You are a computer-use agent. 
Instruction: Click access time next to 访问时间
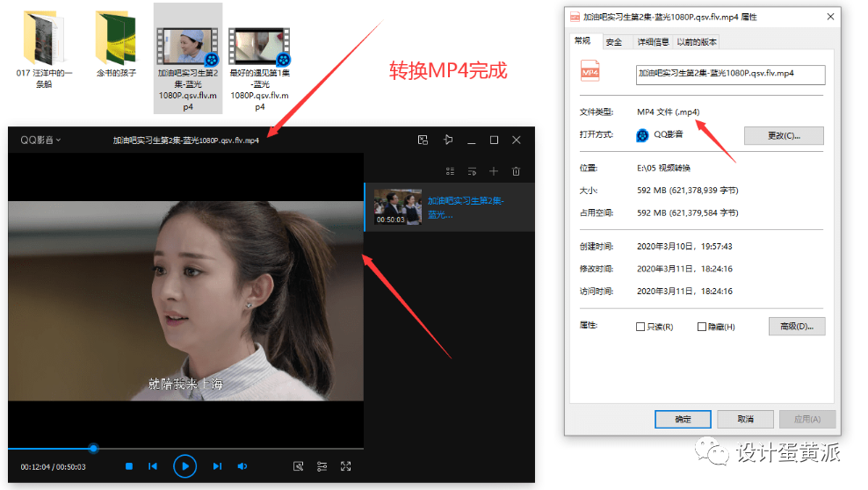(684, 292)
